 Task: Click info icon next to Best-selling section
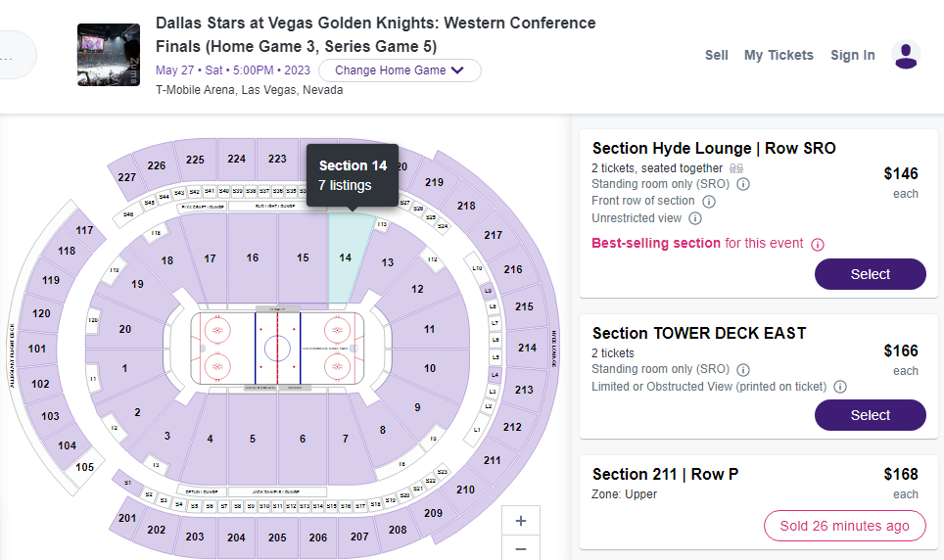click(x=818, y=244)
